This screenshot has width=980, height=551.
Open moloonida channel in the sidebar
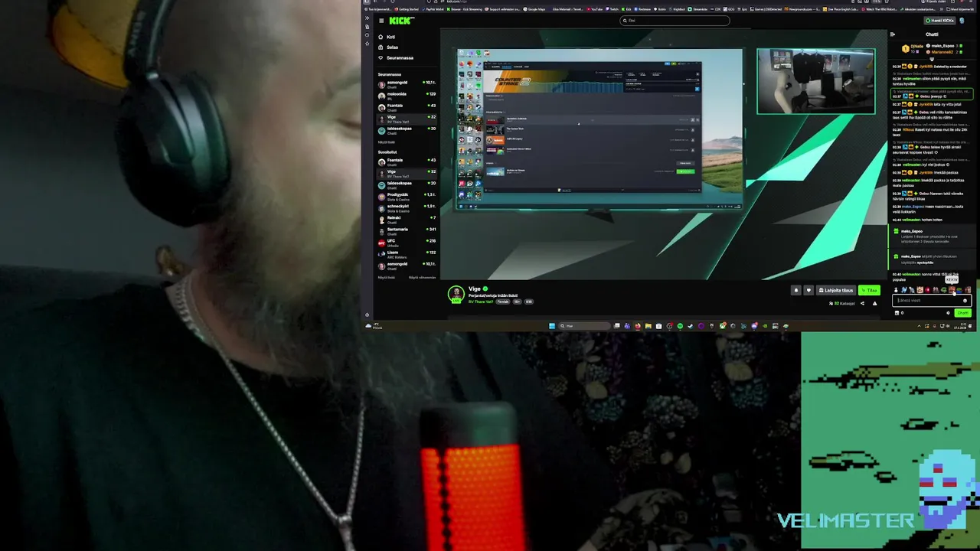click(407, 95)
